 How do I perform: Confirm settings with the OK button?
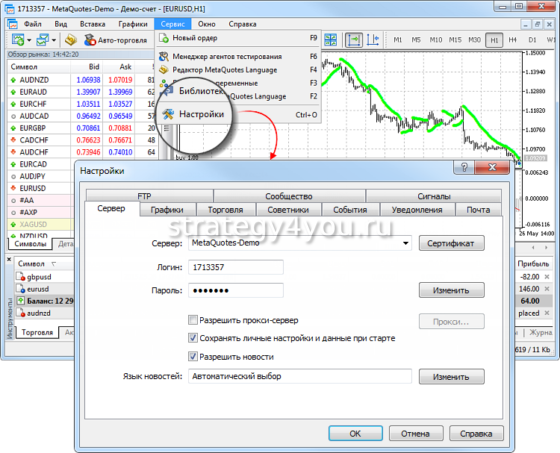coord(355,433)
